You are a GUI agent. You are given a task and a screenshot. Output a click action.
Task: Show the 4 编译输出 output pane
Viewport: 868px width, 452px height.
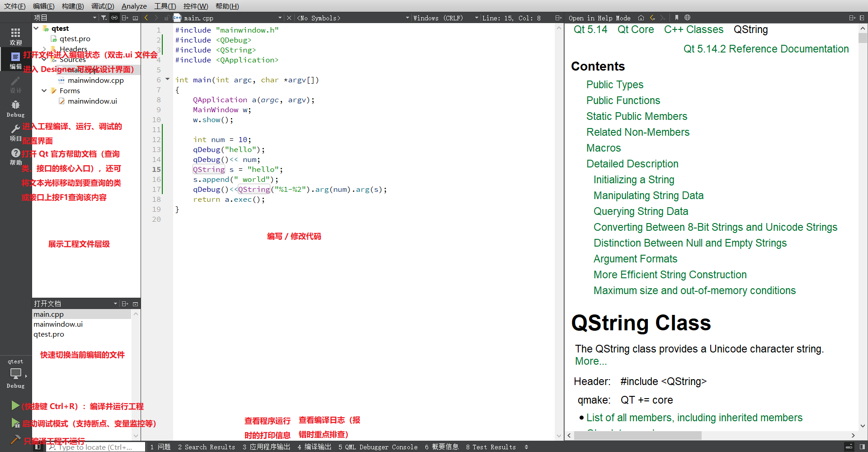314,447
